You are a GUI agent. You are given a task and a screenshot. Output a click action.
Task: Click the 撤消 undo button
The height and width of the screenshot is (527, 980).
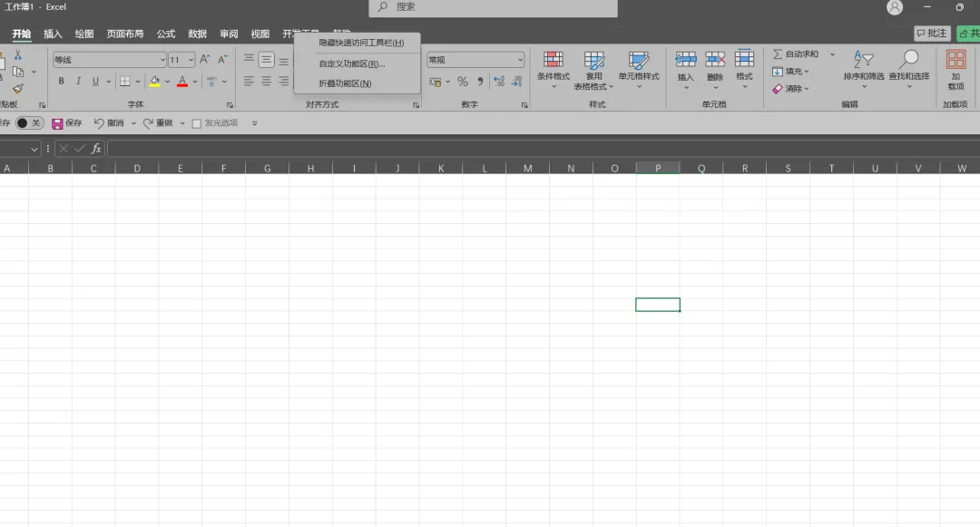click(x=110, y=123)
